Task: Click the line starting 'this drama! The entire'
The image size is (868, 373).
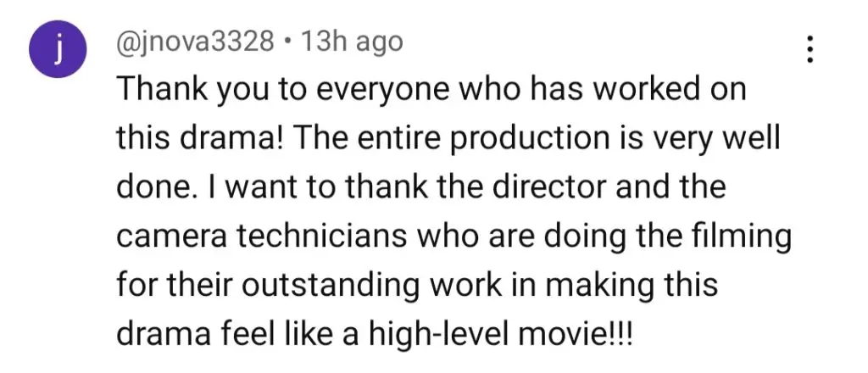Action: pos(448,139)
